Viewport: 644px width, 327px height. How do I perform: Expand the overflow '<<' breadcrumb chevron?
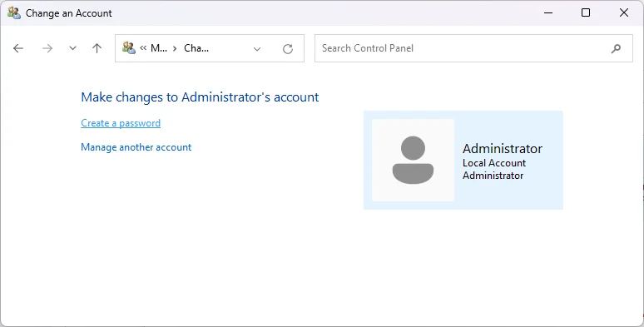[143, 48]
